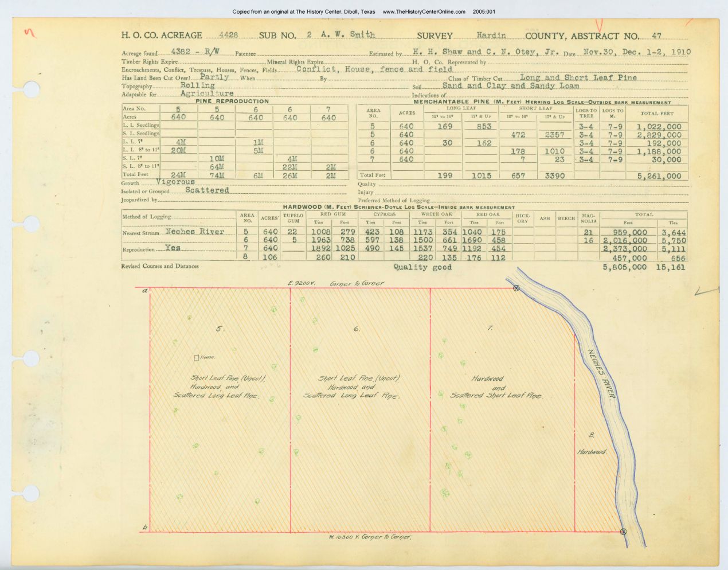Select topography value 'Rolling'
The height and width of the screenshot is (570, 728).
197,85
